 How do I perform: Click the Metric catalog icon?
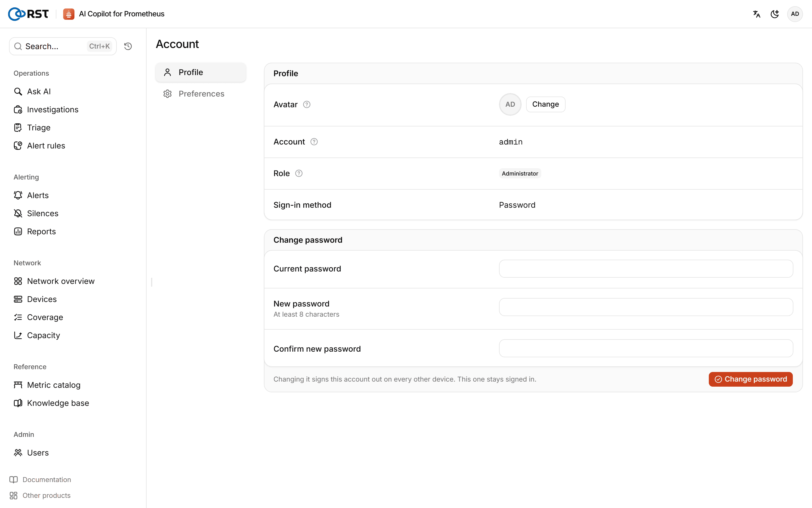tap(18, 385)
